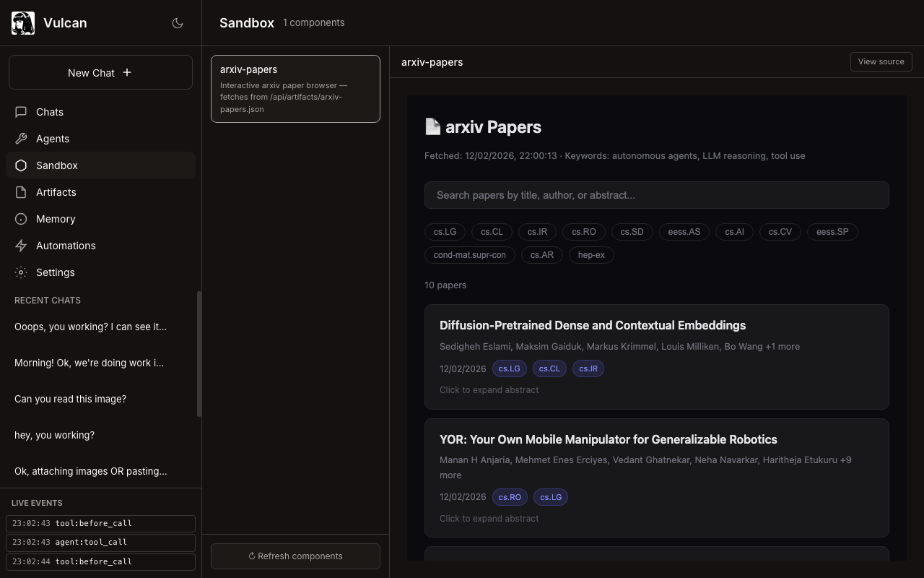
Task: Expand abstract of YOR Mobile Manipulator paper
Action: (x=489, y=519)
